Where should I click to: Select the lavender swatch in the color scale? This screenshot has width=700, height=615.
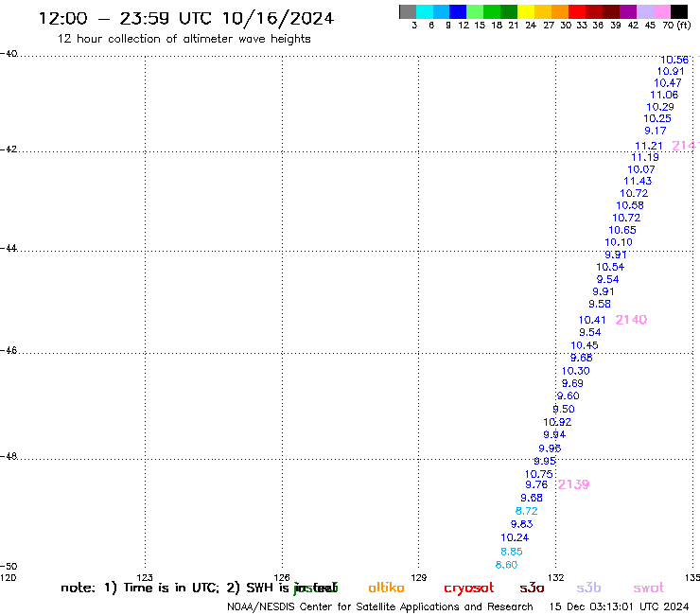pyautogui.click(x=644, y=11)
